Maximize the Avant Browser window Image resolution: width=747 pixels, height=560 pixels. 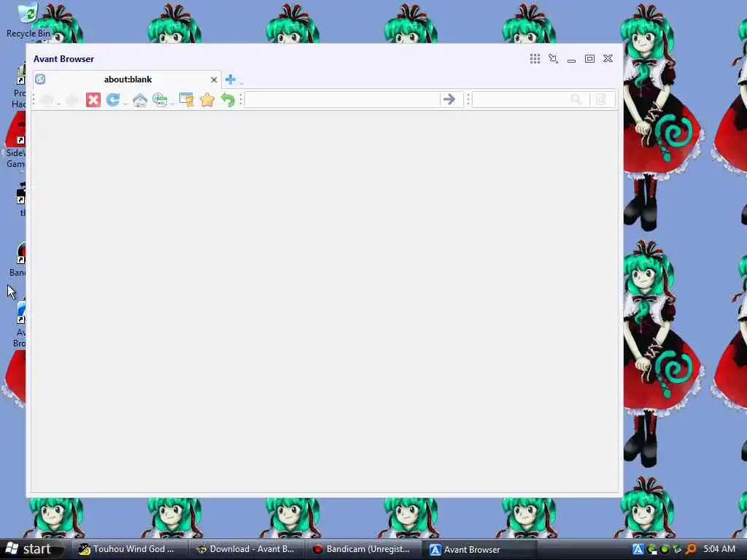[589, 58]
